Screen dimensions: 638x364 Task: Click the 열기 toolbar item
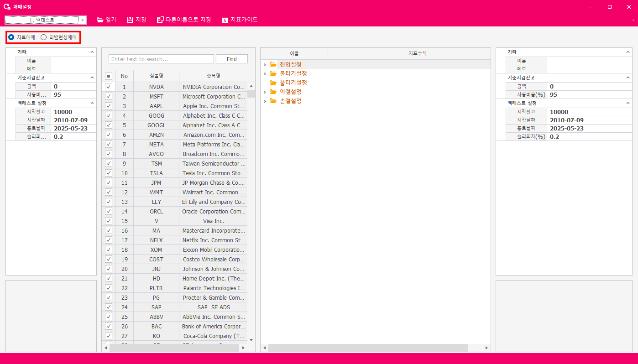point(106,20)
